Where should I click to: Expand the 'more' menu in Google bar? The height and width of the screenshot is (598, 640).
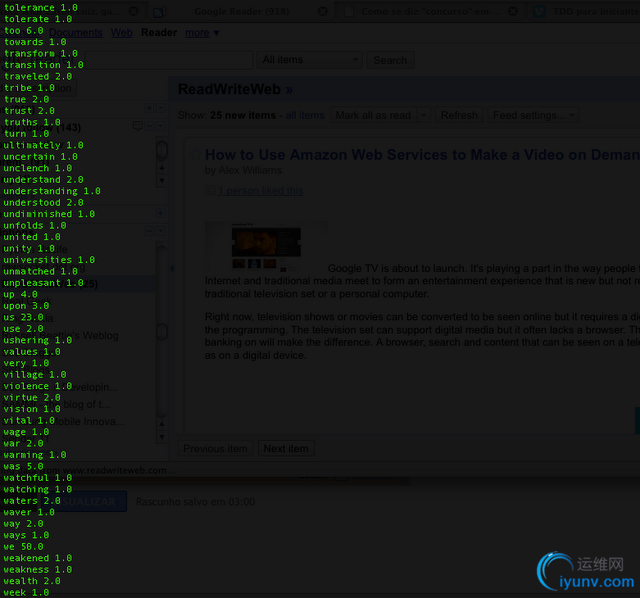(202, 33)
